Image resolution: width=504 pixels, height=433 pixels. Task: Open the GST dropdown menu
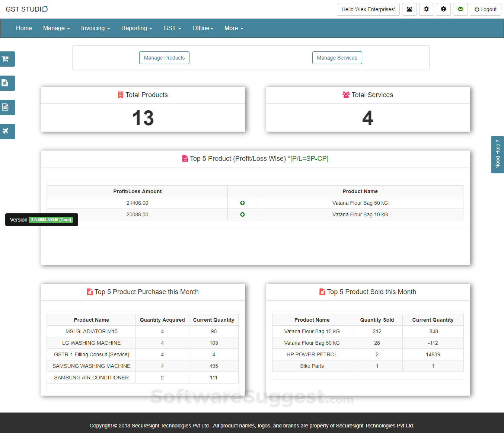click(172, 28)
